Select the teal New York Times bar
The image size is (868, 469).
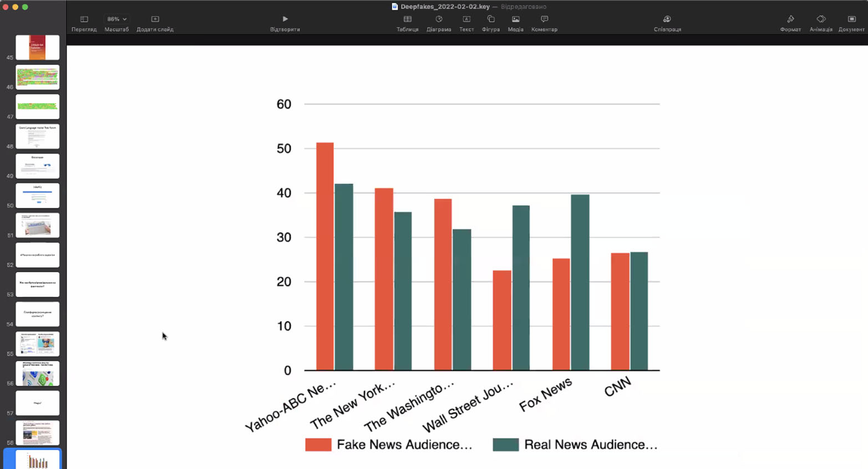coord(403,291)
